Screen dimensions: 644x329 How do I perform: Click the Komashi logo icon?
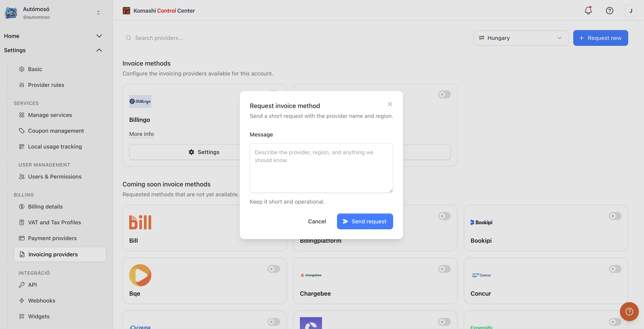coord(126,10)
